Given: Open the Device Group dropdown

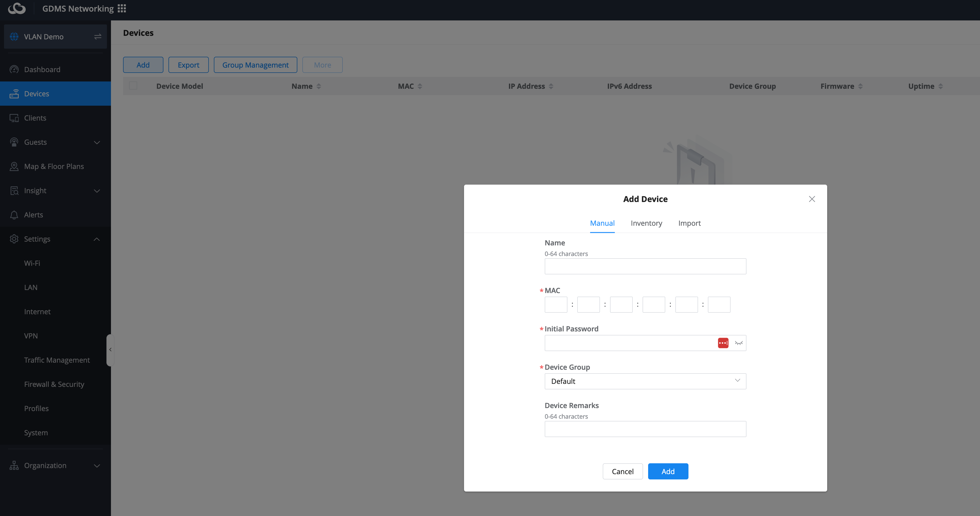Looking at the screenshot, I should [x=645, y=381].
